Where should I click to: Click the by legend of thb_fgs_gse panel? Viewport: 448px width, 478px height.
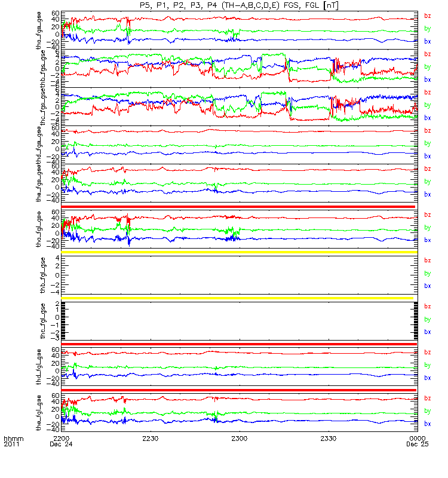coord(428,67)
